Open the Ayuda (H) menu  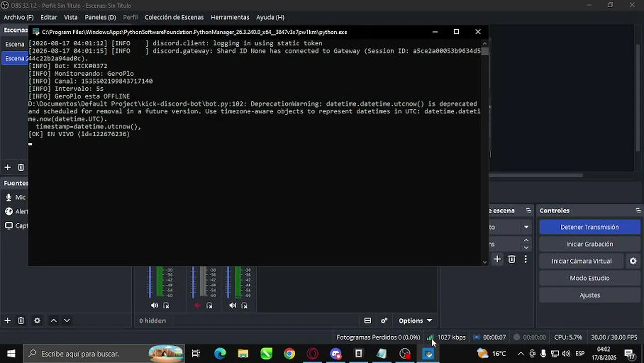pos(270,17)
